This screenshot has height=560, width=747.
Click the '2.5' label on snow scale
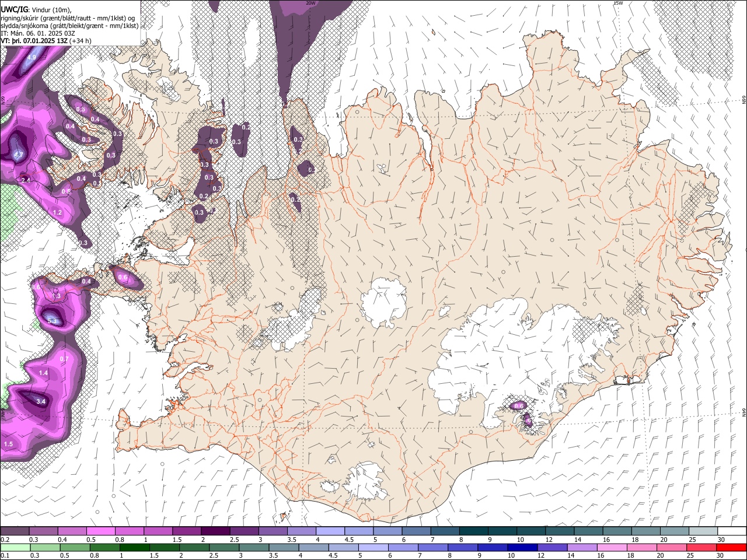(233, 540)
